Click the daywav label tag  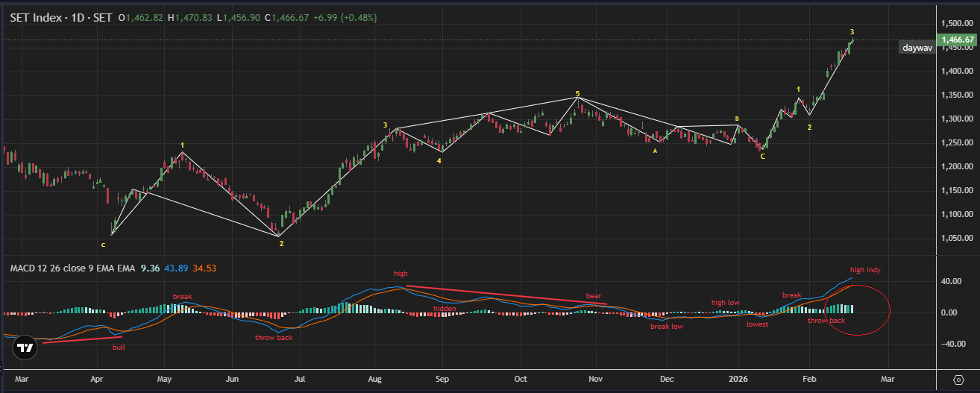coord(917,48)
